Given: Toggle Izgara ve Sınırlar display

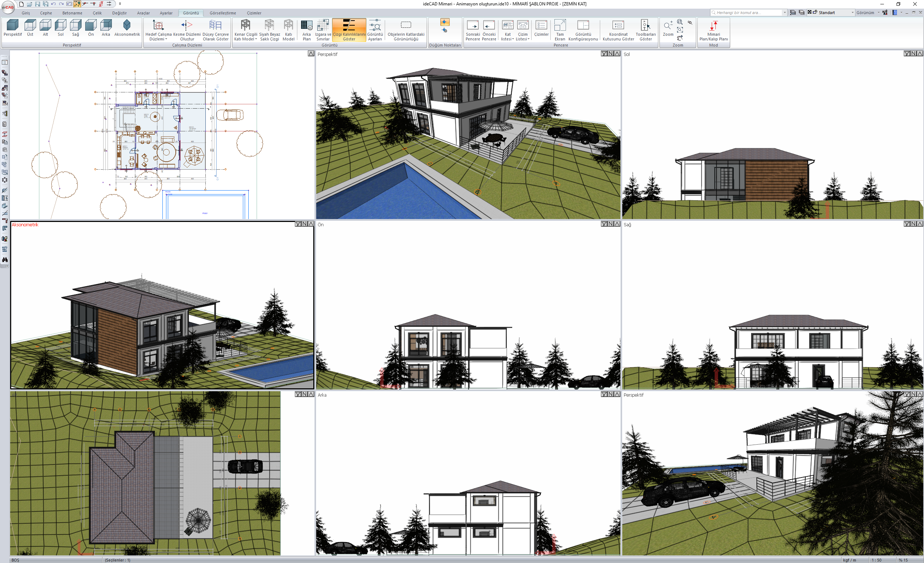Looking at the screenshot, I should click(x=323, y=26).
